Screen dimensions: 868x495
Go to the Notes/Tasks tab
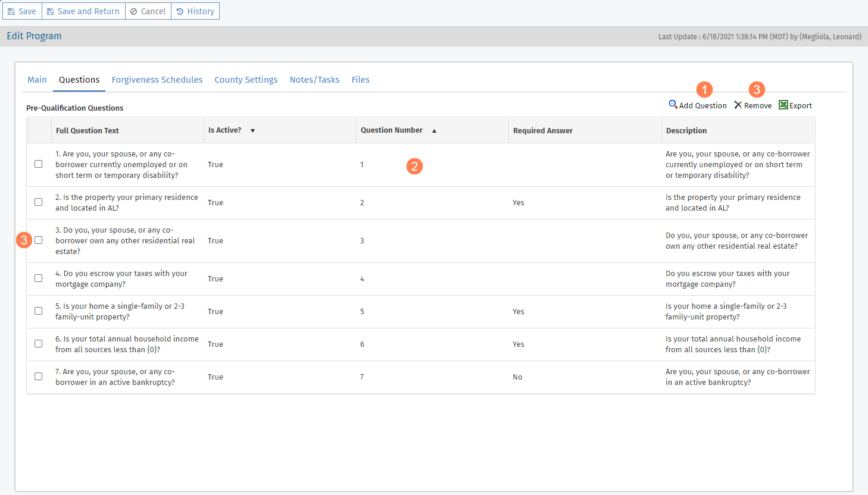(x=314, y=80)
